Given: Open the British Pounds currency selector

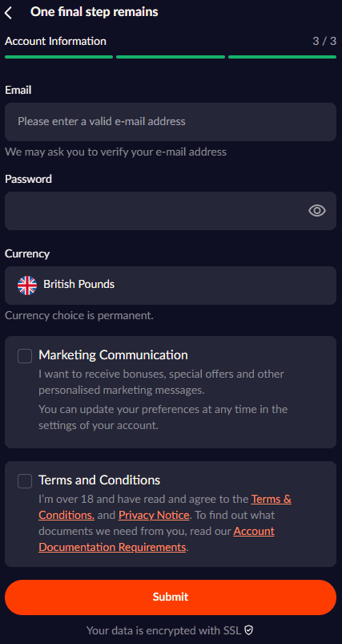Looking at the screenshot, I should click(x=171, y=286).
